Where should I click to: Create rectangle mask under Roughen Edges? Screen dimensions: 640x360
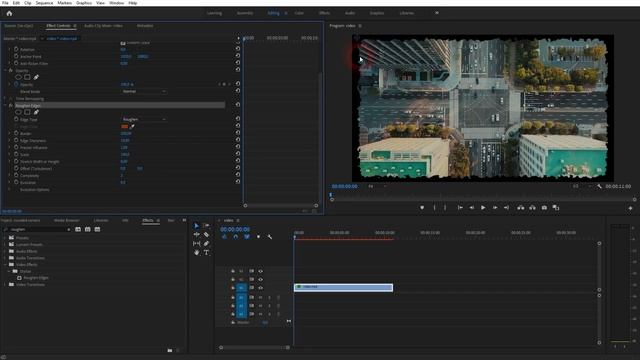click(27, 112)
